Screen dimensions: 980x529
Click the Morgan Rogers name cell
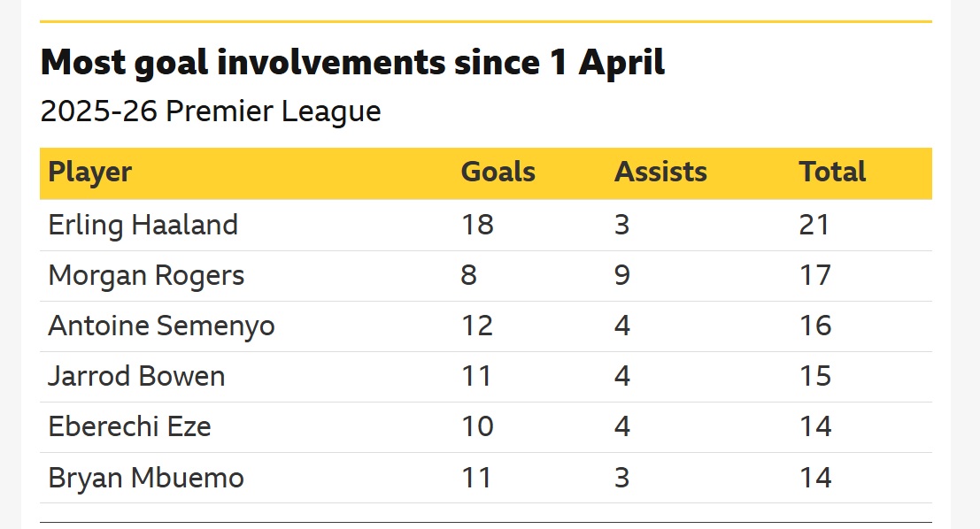(x=146, y=276)
